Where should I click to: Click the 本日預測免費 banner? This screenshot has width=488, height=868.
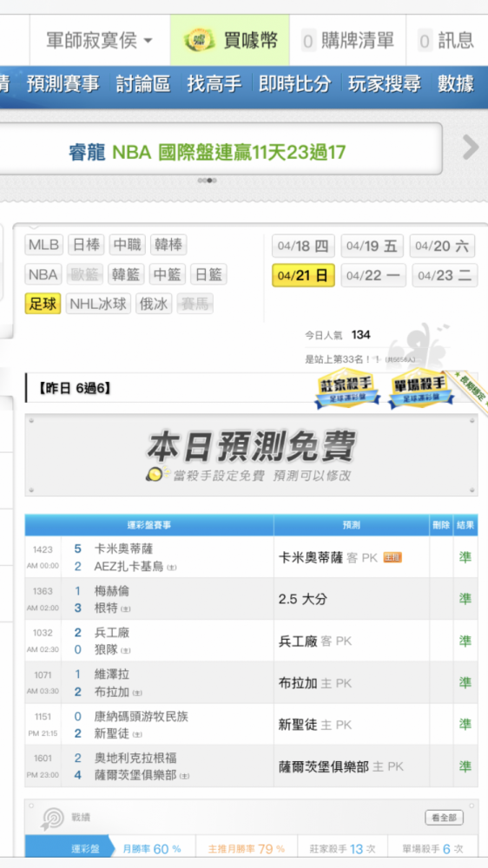pyautogui.click(x=251, y=455)
